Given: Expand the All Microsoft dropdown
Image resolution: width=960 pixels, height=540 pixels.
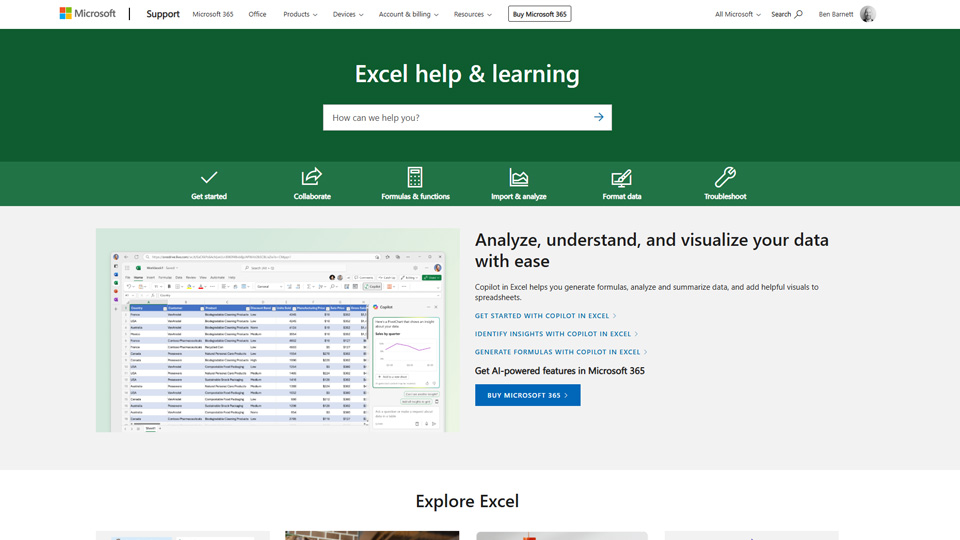Looking at the screenshot, I should pyautogui.click(x=738, y=14).
